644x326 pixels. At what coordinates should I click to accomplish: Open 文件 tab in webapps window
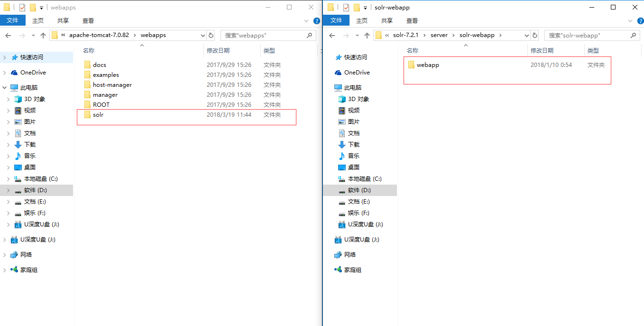click(x=12, y=20)
